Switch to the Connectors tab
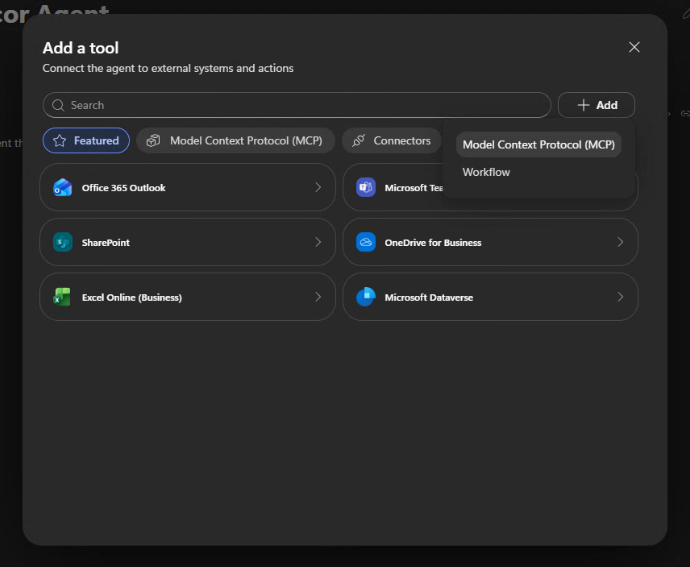This screenshot has height=567, width=690. pos(391,140)
